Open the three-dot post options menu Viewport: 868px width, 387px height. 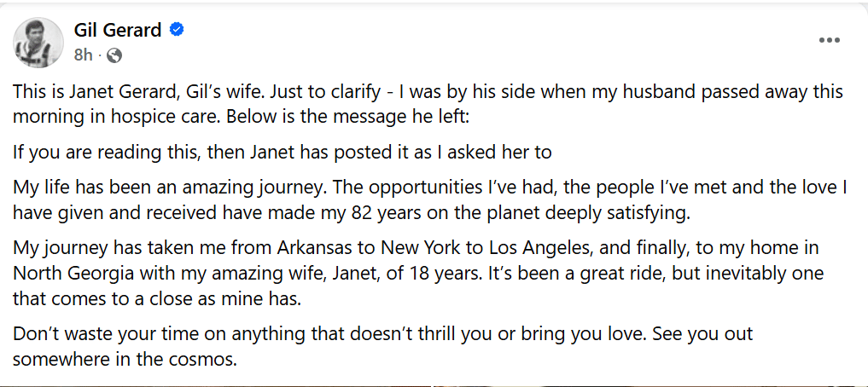tap(830, 41)
